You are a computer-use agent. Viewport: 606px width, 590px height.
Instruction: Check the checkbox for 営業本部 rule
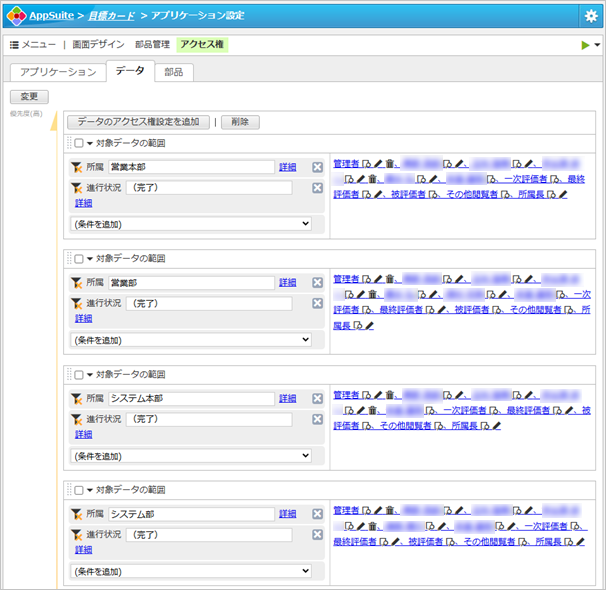[79, 143]
